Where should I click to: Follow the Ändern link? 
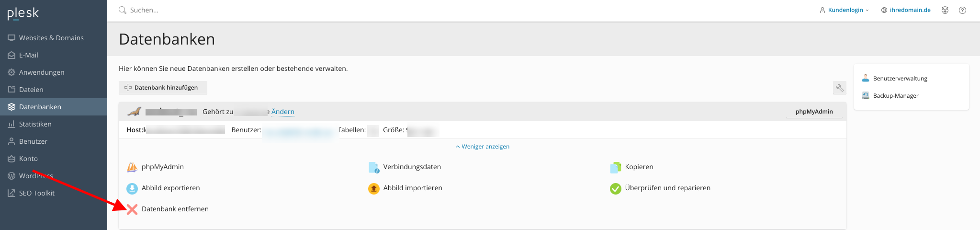point(283,112)
